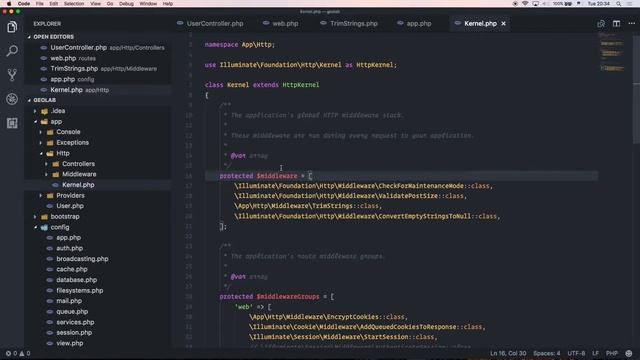Click the Apple menu icon
The image size is (640, 360).
(9, 4)
